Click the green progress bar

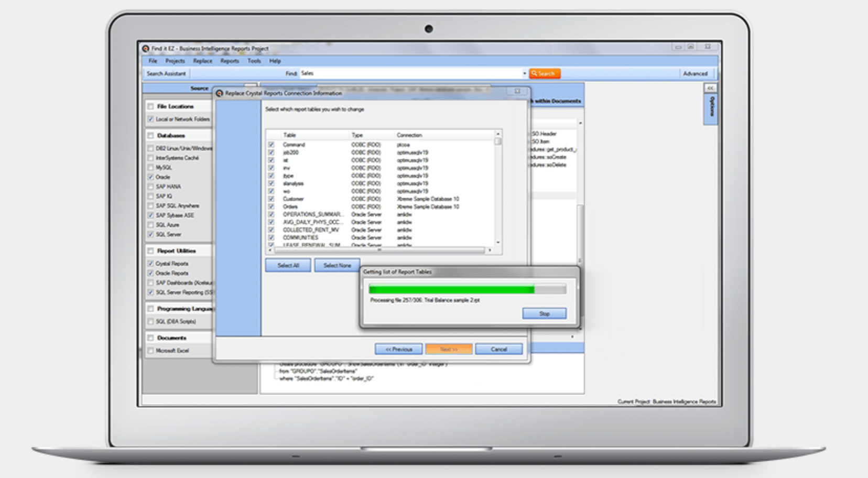(x=451, y=289)
